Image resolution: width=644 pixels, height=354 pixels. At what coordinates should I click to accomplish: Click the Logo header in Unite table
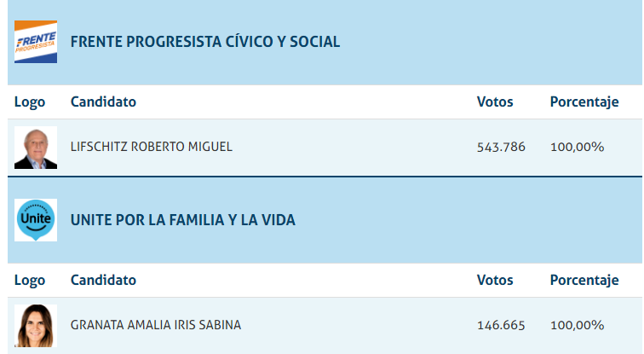tap(30, 280)
